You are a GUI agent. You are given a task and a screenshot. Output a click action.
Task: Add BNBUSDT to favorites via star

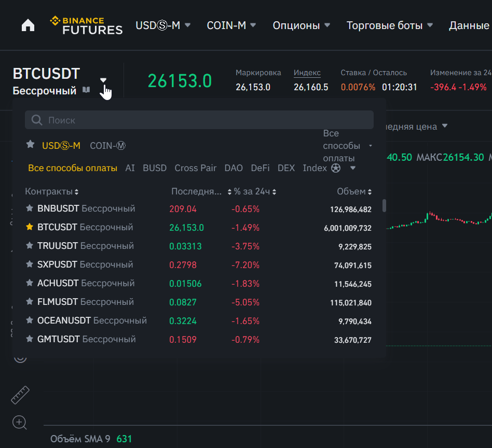coord(30,208)
